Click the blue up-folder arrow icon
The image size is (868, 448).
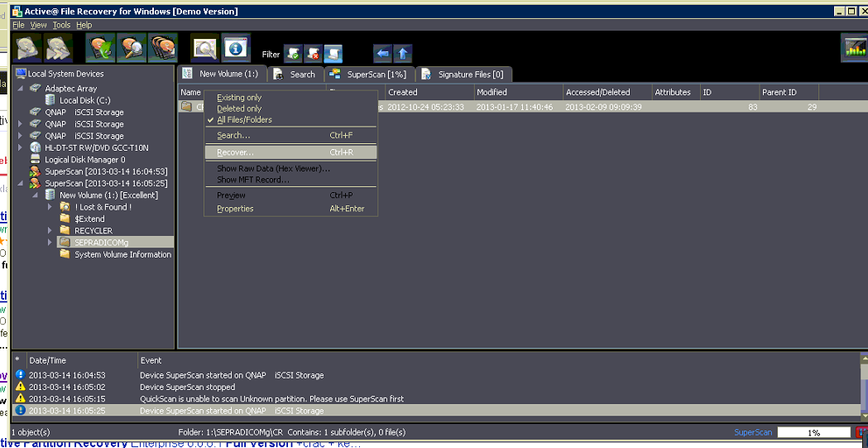(x=402, y=54)
